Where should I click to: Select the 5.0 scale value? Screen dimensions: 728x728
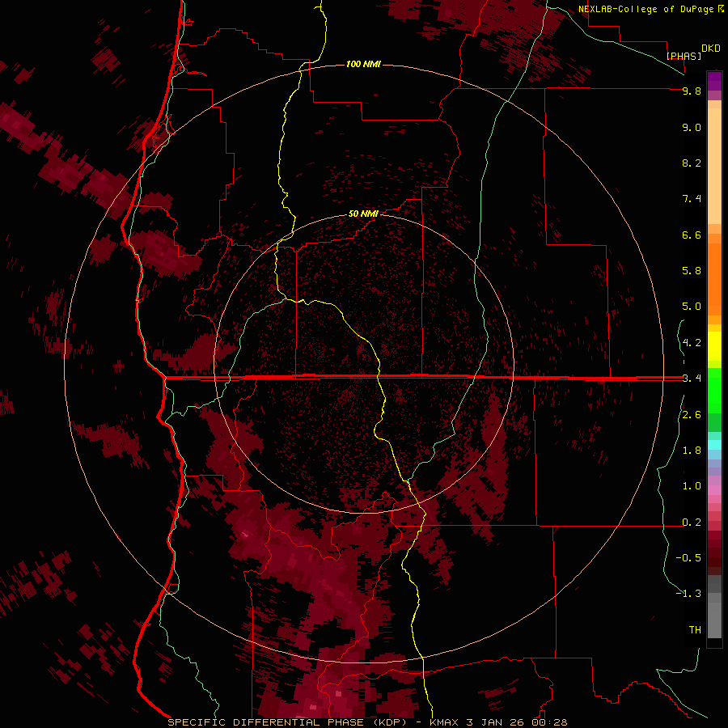point(692,307)
